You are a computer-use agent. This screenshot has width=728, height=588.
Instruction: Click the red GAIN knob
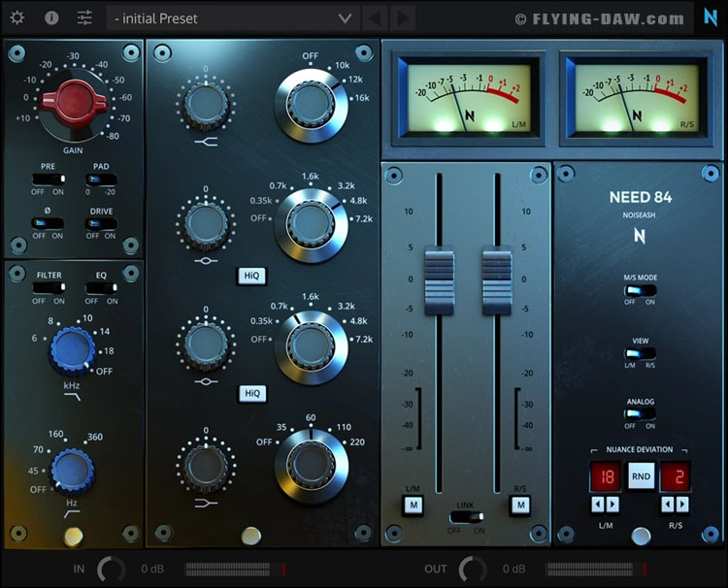(73, 102)
